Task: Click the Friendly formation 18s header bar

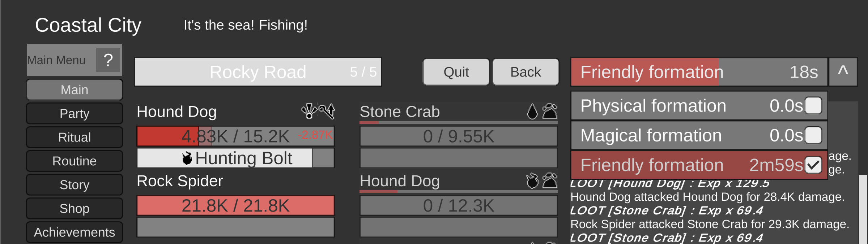Action: 698,72
